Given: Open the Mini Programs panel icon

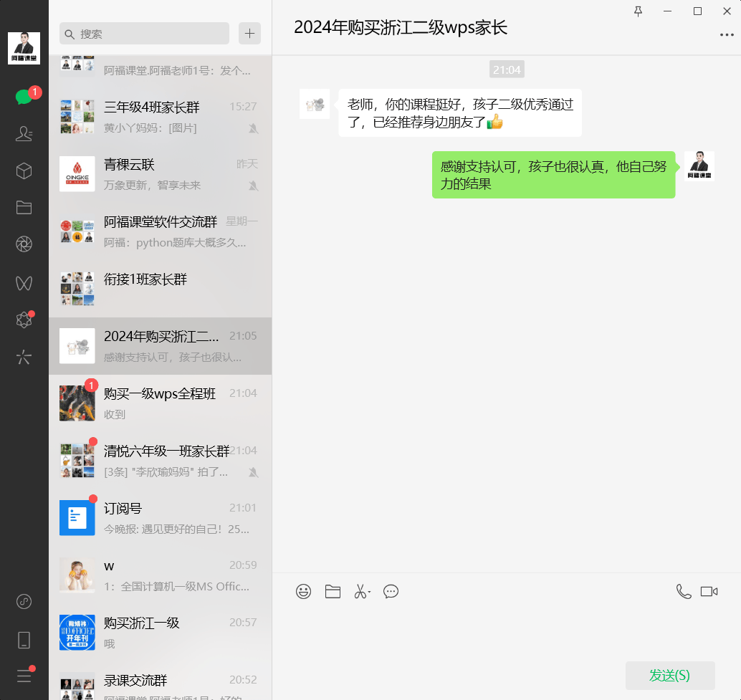Looking at the screenshot, I should [24, 601].
